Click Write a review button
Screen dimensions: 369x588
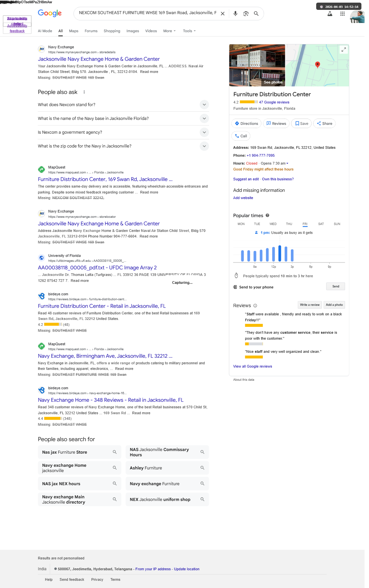(x=310, y=305)
